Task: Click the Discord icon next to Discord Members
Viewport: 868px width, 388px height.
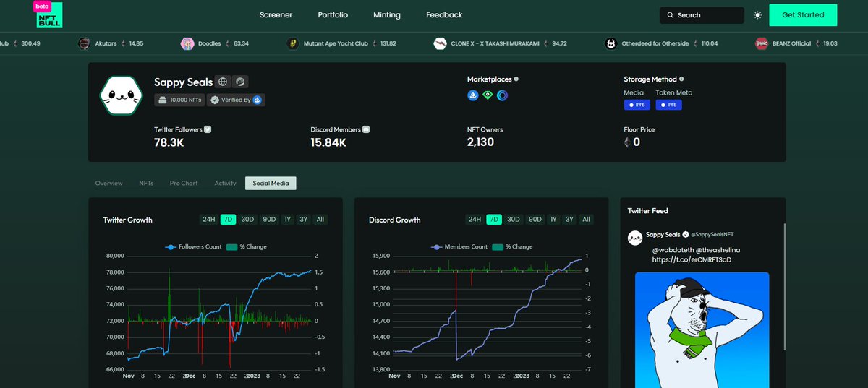Action: 366,129
